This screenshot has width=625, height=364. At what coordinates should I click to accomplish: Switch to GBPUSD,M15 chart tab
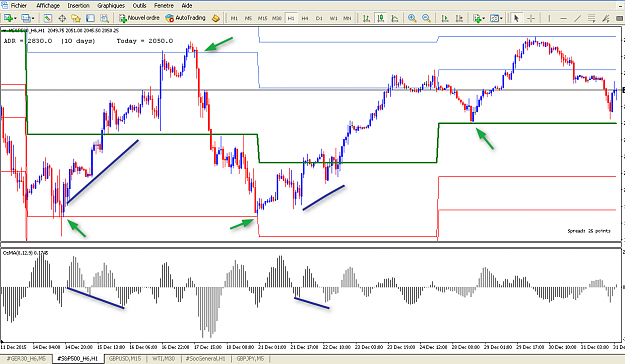pos(125,359)
